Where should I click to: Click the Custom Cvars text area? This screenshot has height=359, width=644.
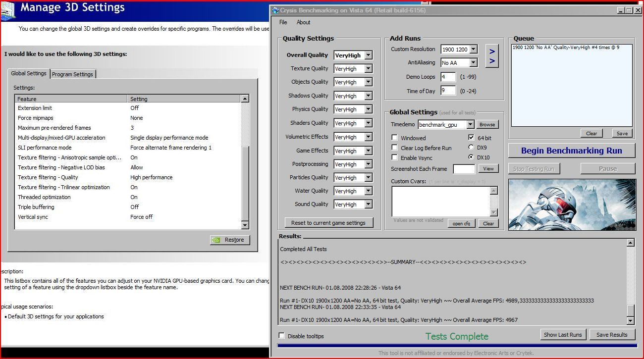tap(441, 201)
